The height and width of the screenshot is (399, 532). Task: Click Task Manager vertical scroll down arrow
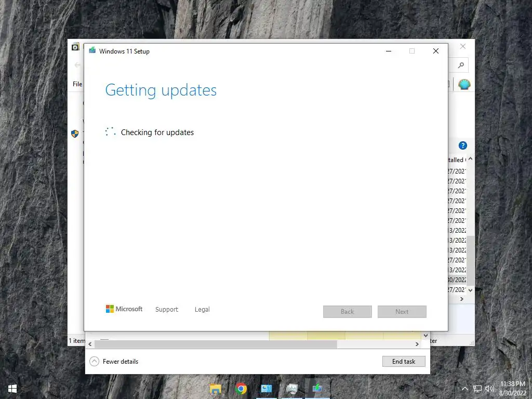point(425,335)
